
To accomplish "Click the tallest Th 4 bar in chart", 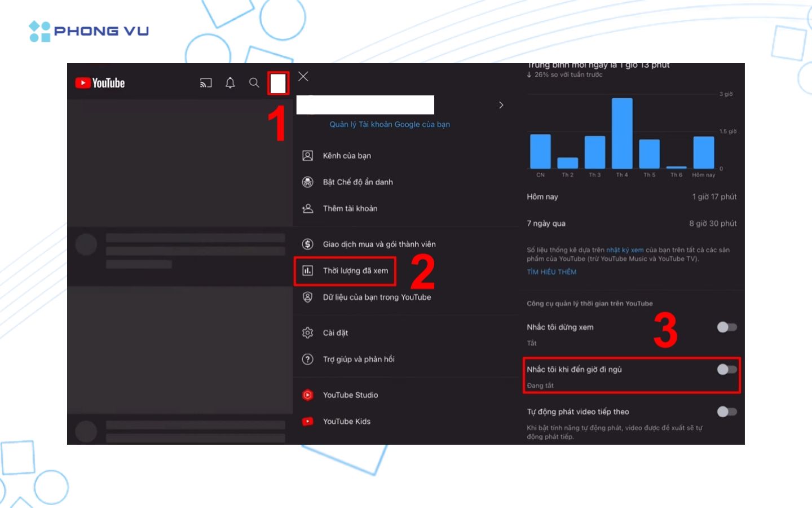I will coord(622,133).
